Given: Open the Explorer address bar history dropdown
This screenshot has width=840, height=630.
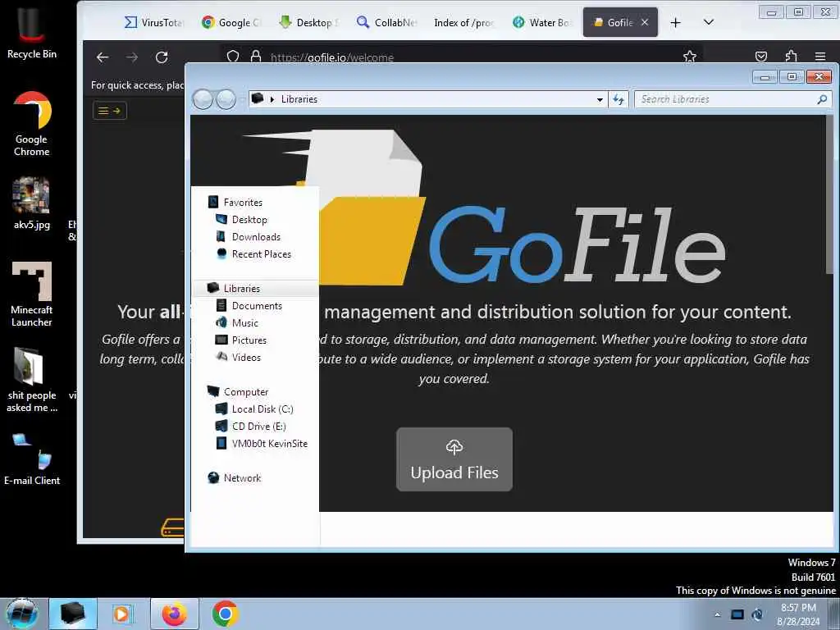Looking at the screenshot, I should click(x=600, y=99).
